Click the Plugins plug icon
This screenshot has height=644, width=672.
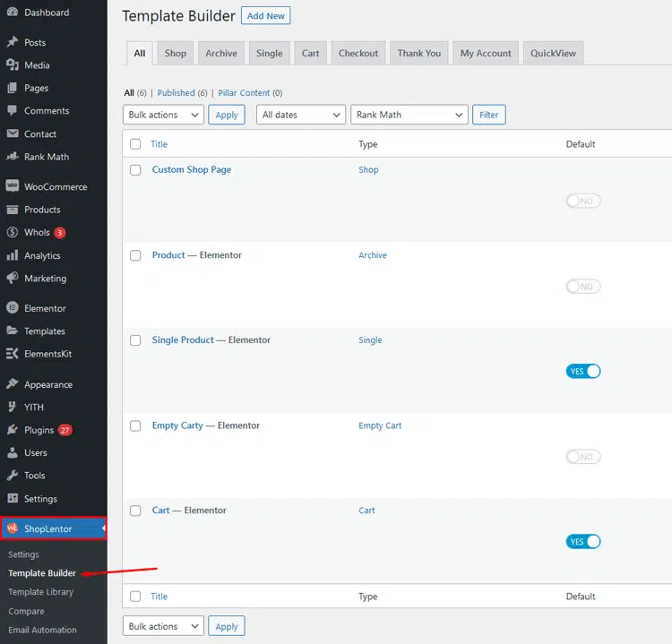click(x=13, y=429)
